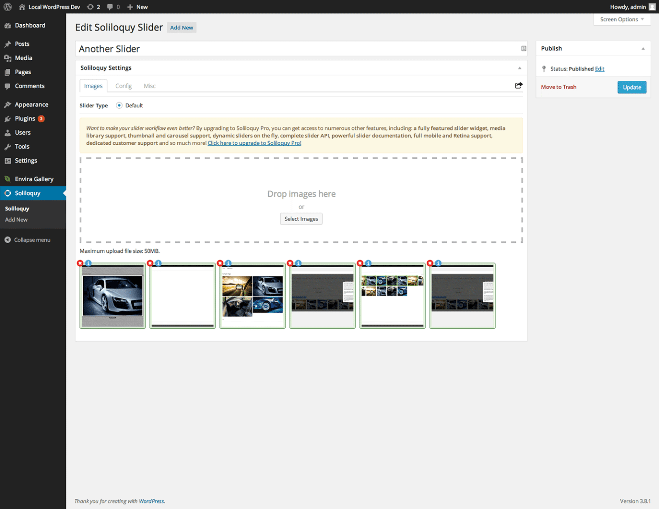
Task: Open the comments bubble in admin bar
Action: [113, 7]
